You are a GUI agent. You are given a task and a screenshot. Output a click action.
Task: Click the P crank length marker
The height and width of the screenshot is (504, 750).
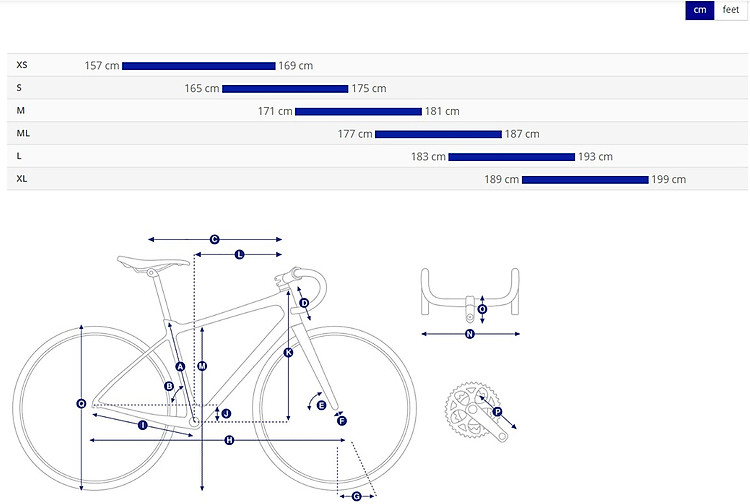(x=497, y=411)
